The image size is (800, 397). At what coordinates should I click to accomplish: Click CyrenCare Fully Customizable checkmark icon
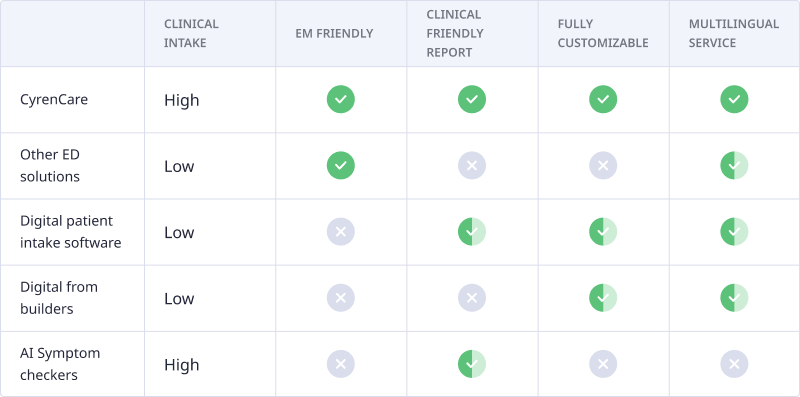pos(603,100)
